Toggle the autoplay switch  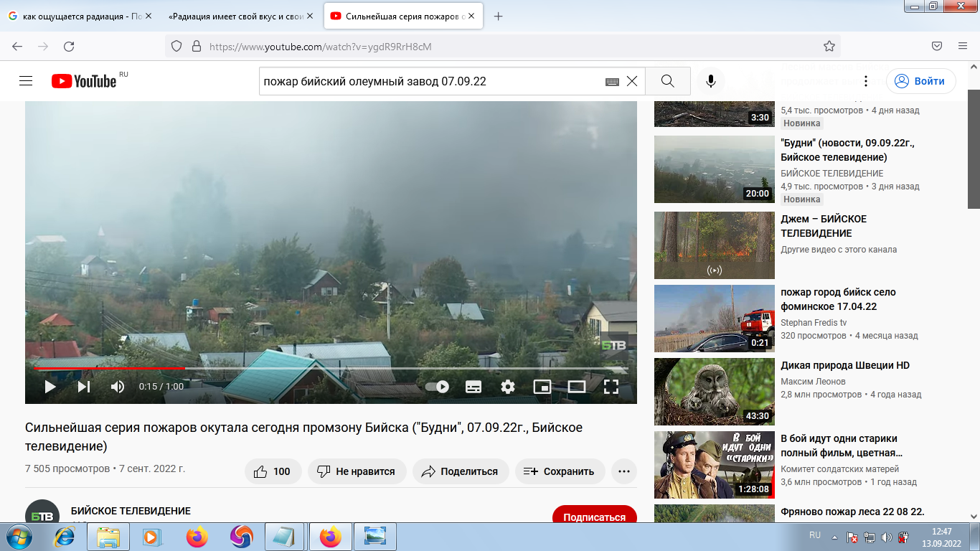(437, 387)
